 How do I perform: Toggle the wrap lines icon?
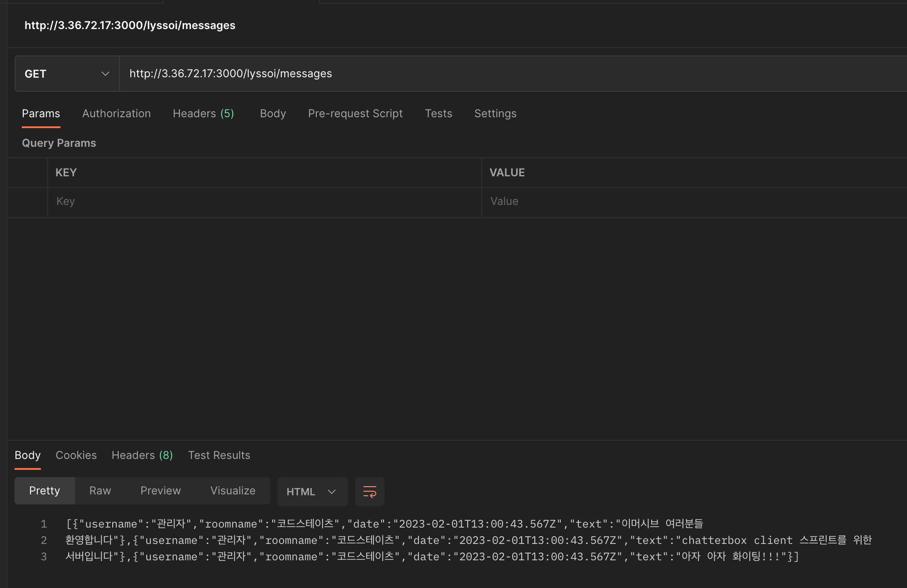(369, 491)
